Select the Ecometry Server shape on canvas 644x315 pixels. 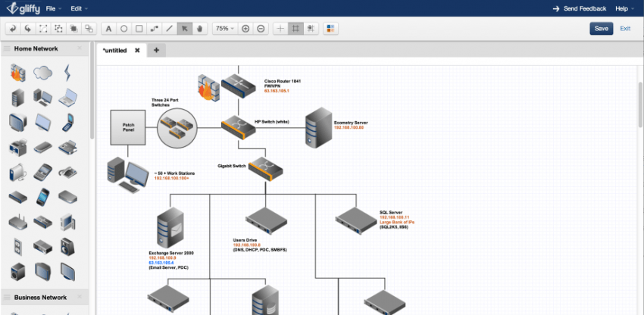(x=319, y=128)
